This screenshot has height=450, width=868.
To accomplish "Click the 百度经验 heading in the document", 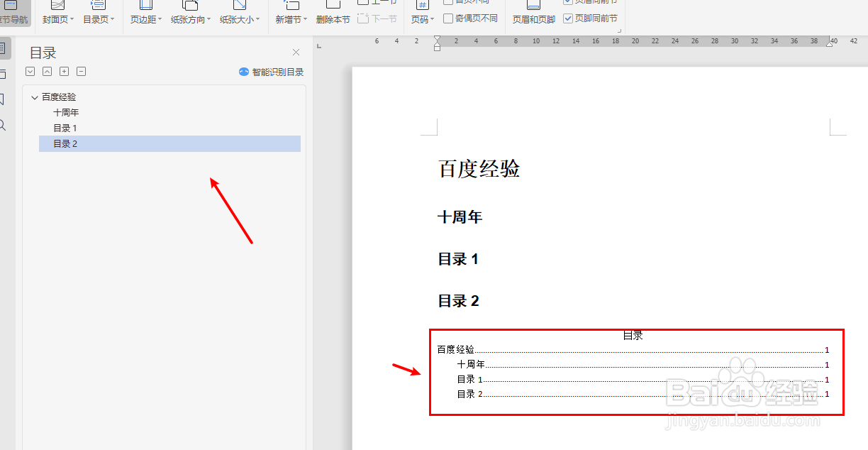I will (479, 169).
